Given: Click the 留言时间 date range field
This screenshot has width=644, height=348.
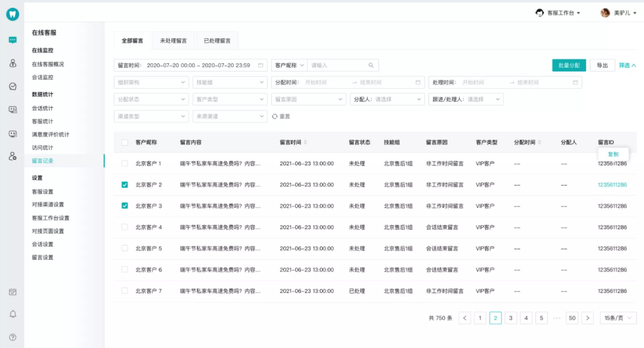Looking at the screenshot, I should [x=190, y=65].
